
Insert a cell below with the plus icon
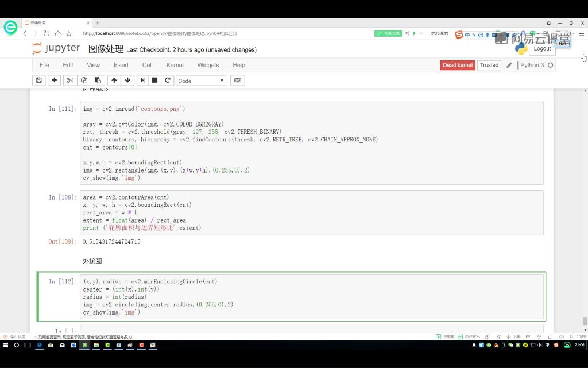click(x=55, y=80)
